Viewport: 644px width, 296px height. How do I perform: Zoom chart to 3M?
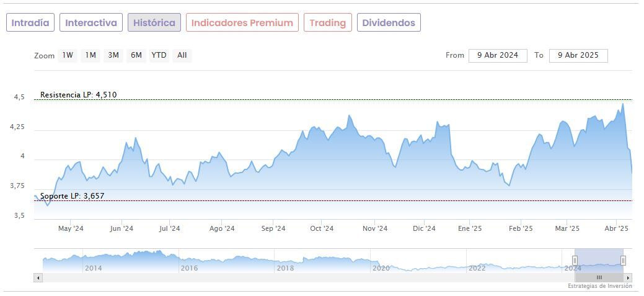(x=113, y=55)
